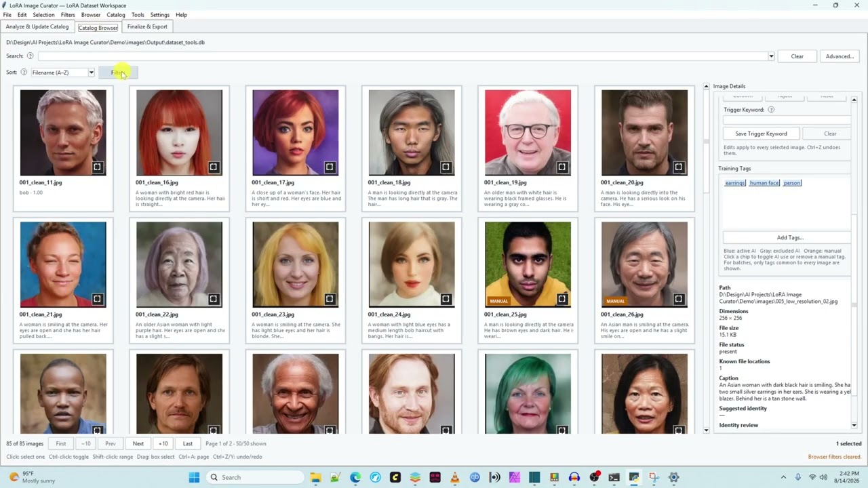This screenshot has height=488, width=868.
Task: Click the Trigger Keyword help icon
Action: 771,110
